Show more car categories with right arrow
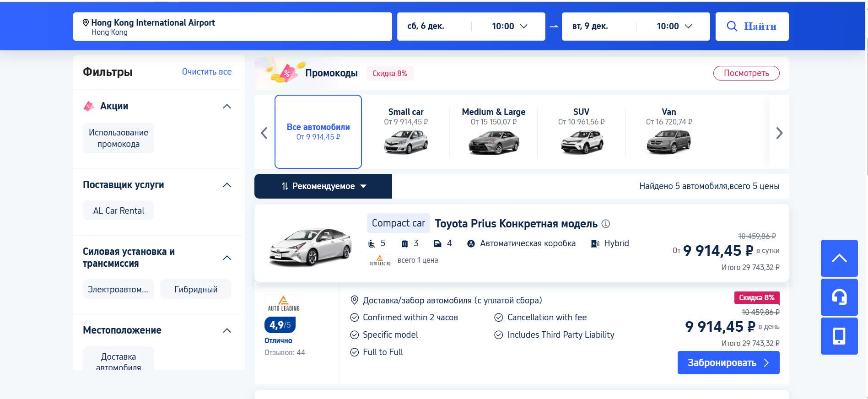 click(779, 133)
